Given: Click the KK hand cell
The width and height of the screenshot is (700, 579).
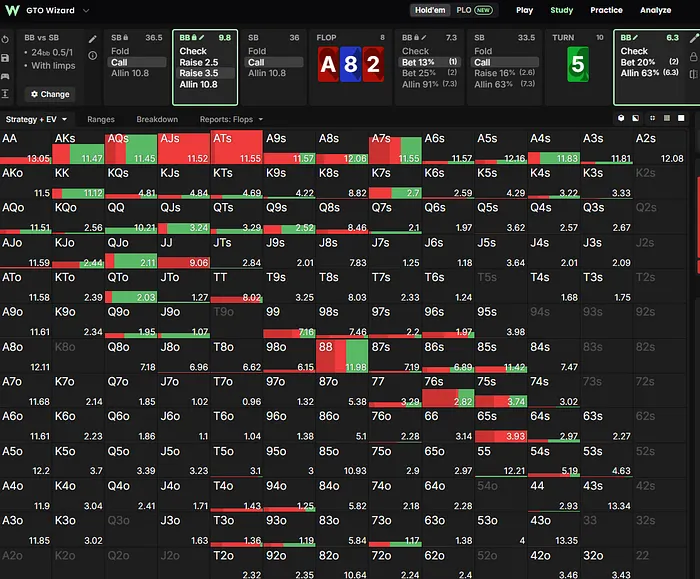Looking at the screenshot, I should tap(79, 182).
